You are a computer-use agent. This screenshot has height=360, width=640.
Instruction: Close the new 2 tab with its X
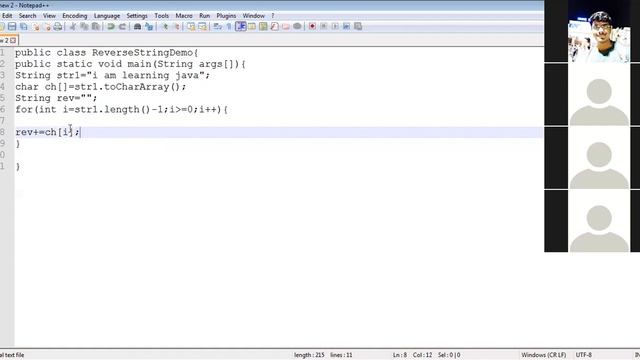coord(13,40)
